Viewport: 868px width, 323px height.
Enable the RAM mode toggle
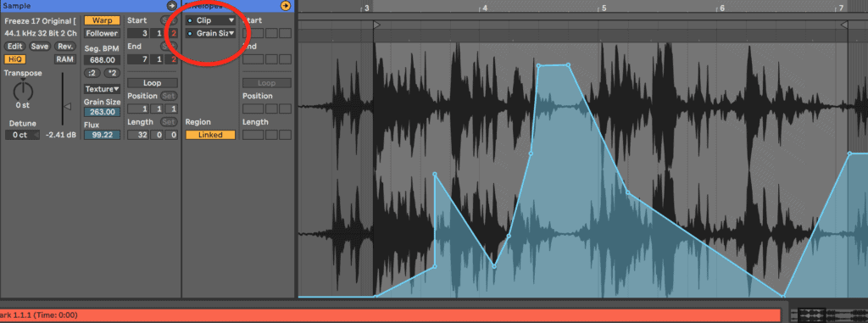coord(65,59)
